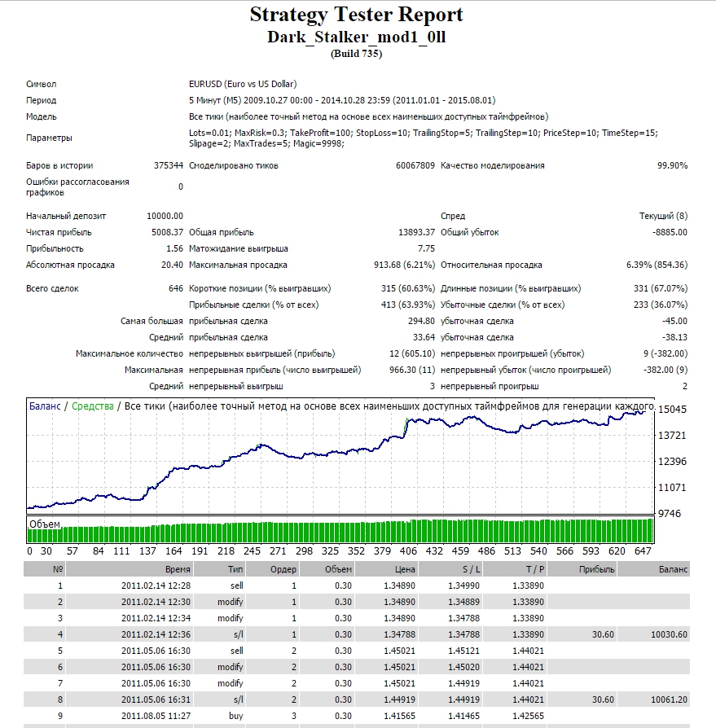The height and width of the screenshot is (728, 716).
Task: Click the long positions value "331 (67.07%)"
Action: point(661,288)
